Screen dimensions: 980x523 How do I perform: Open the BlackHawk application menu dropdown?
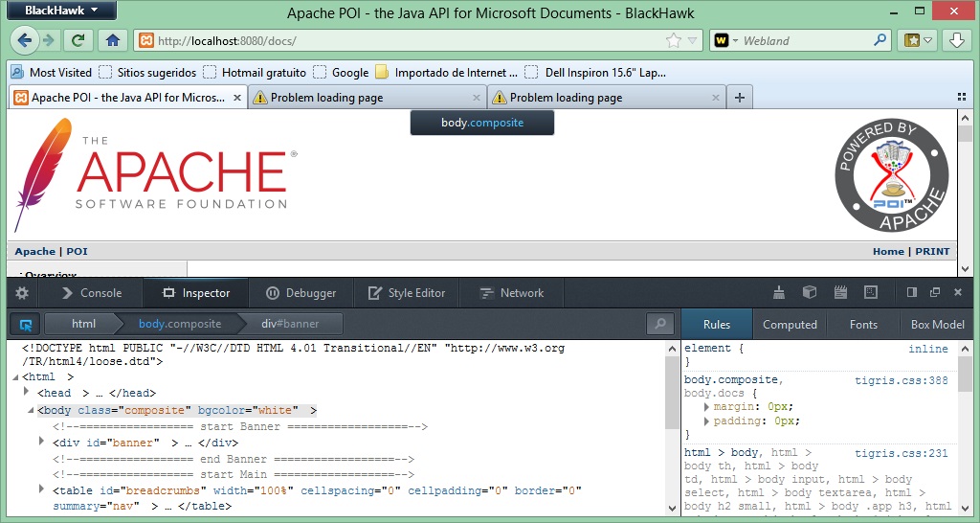pyautogui.click(x=62, y=10)
